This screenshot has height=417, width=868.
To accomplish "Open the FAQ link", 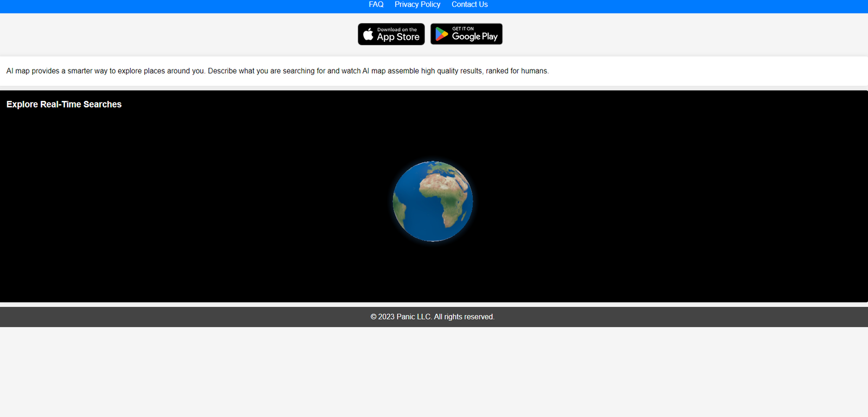I will pos(376,4).
